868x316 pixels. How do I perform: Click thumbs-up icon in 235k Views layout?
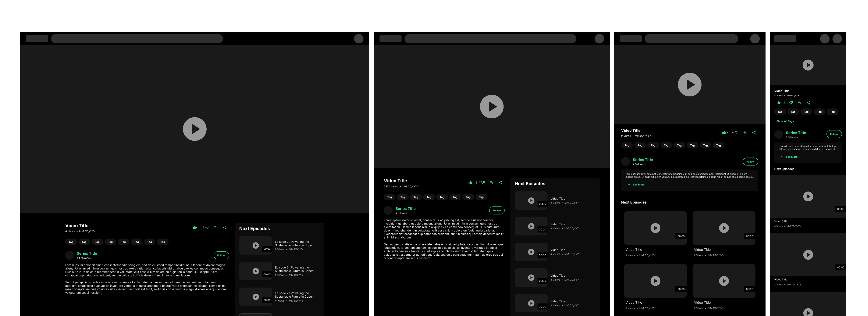(x=470, y=183)
